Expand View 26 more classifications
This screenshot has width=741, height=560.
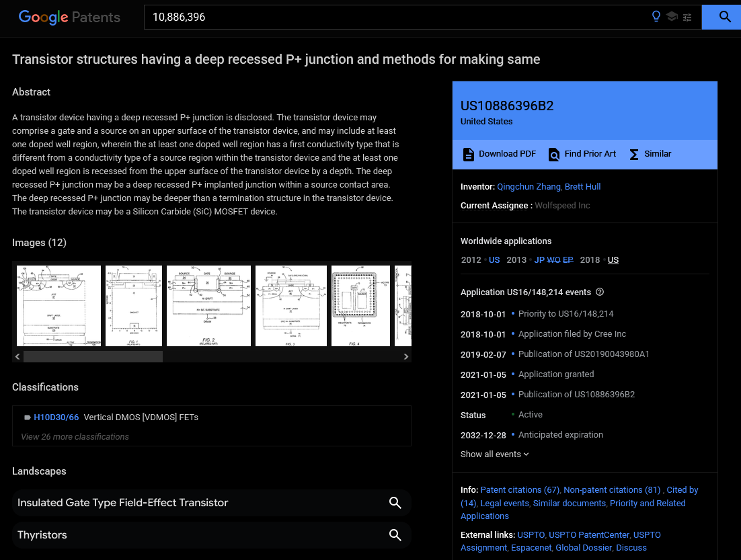(x=75, y=437)
